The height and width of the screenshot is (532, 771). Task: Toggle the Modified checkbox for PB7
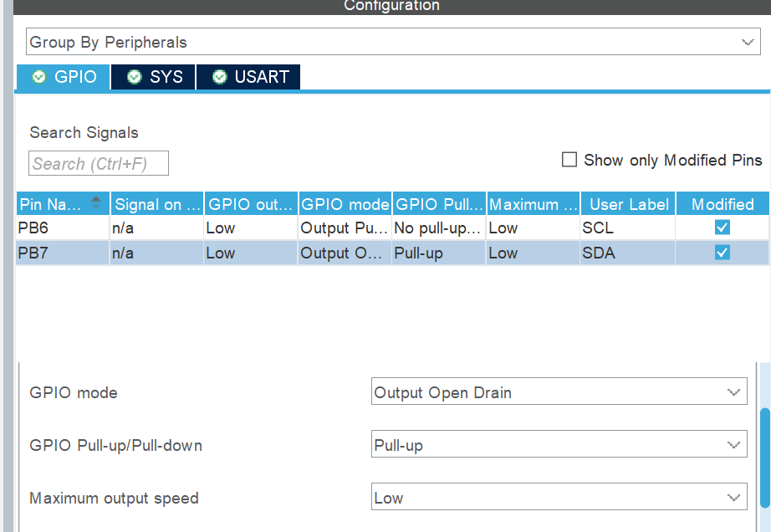(x=722, y=253)
